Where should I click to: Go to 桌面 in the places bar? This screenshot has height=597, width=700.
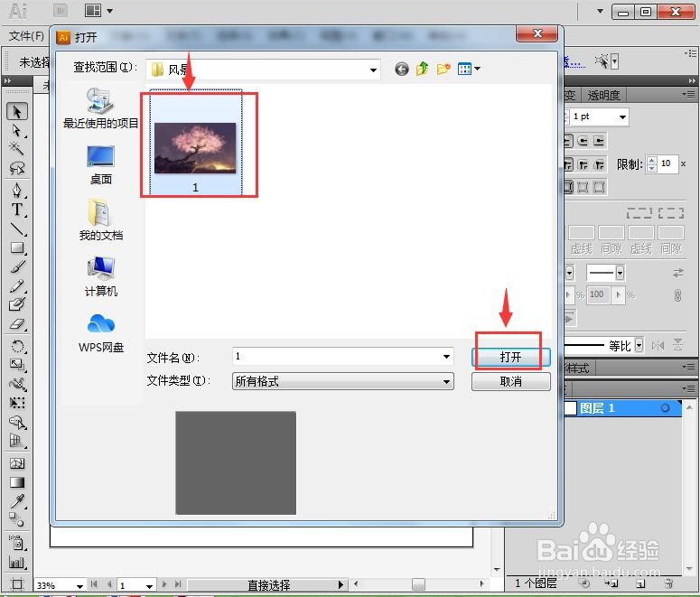click(x=100, y=164)
